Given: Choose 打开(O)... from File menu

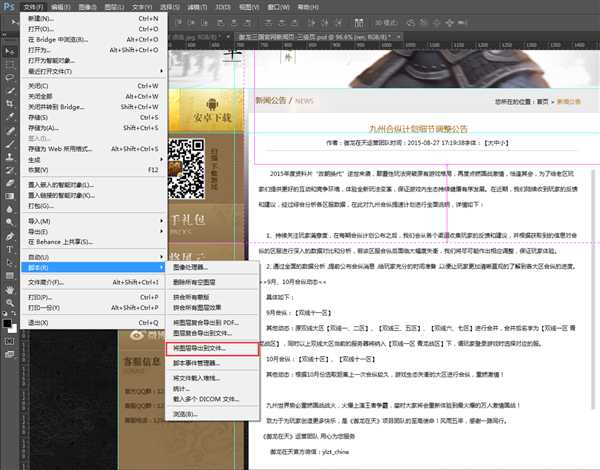Looking at the screenshot, I should 93,29.
